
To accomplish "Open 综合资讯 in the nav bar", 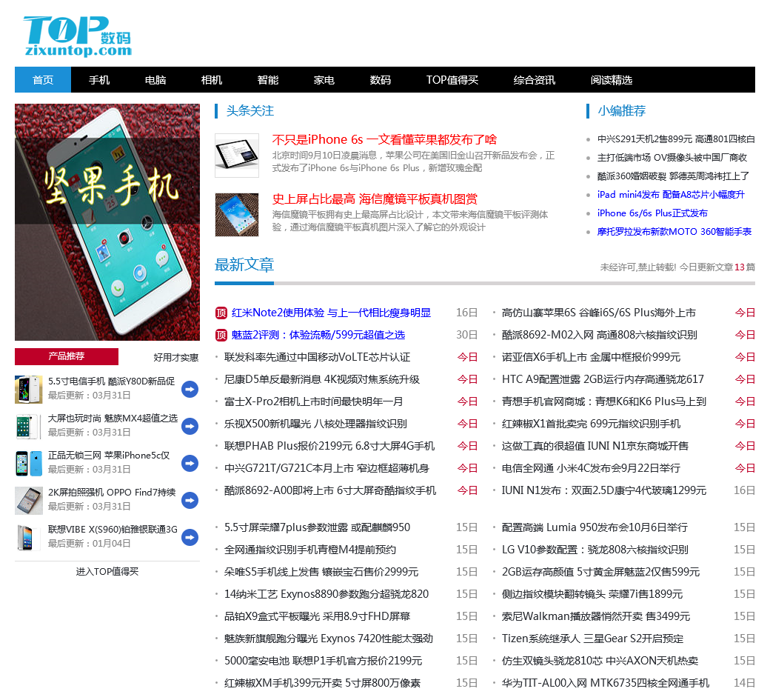I will 535,79.
